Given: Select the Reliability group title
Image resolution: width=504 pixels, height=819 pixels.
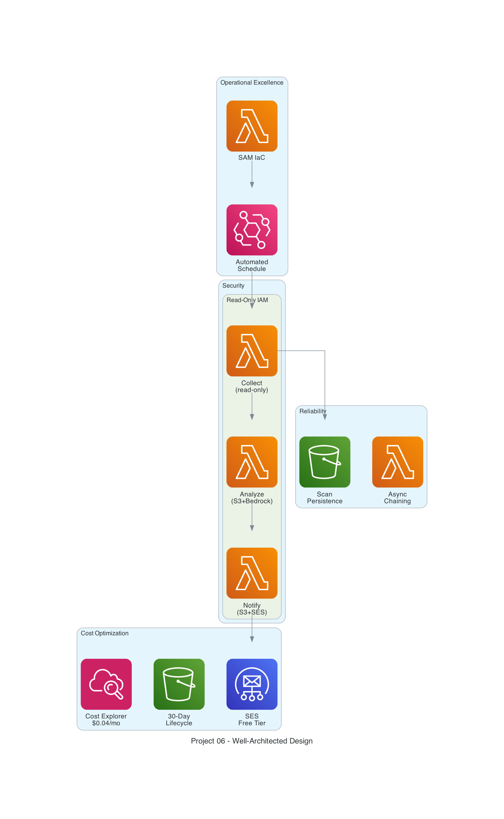Looking at the screenshot, I should [312, 411].
